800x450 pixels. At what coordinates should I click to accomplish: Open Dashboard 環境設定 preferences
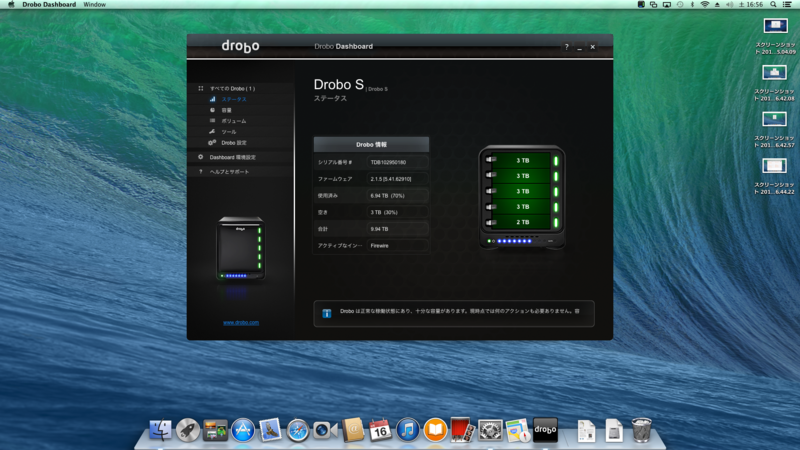[x=232, y=157]
